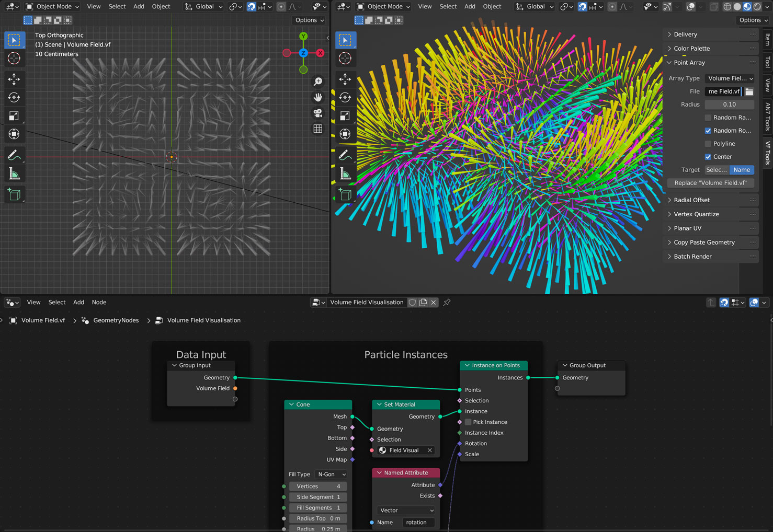Toggle proportional editing in left viewport header
Image resolution: width=773 pixels, height=532 pixels.
281,7
